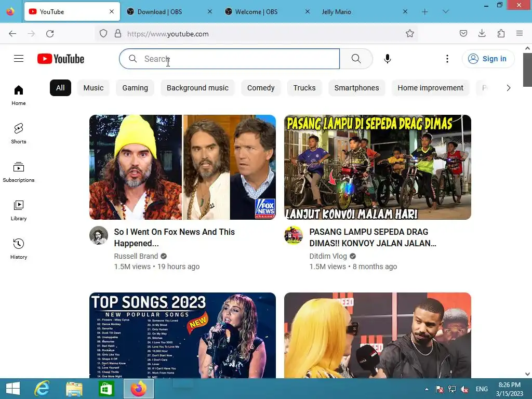
Task: Open the Windows Start button
Action: (13, 389)
